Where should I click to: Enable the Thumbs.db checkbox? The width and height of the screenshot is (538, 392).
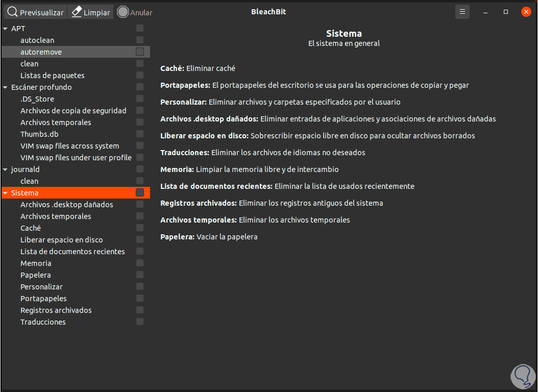(140, 134)
